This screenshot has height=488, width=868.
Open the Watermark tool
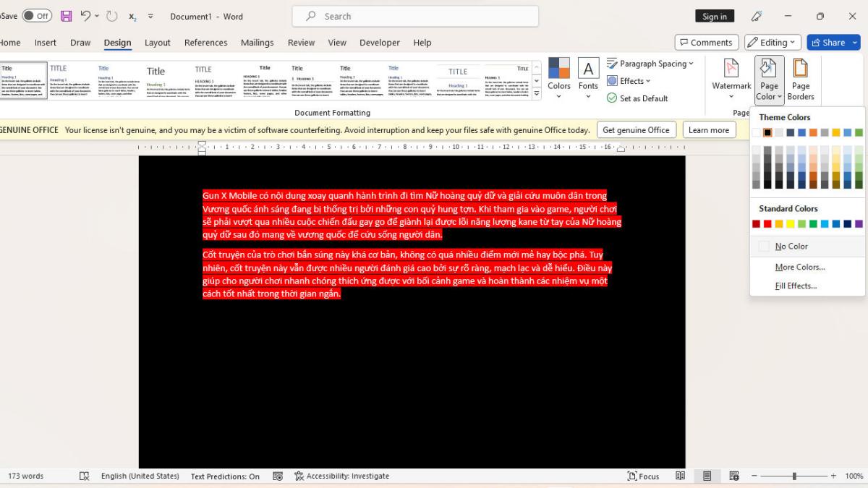[x=731, y=78]
